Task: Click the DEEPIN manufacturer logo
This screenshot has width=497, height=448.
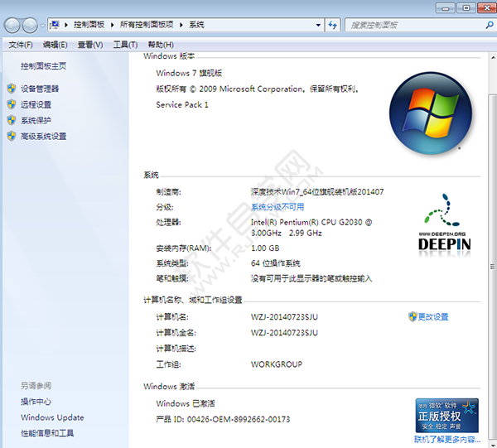Action: [x=444, y=224]
